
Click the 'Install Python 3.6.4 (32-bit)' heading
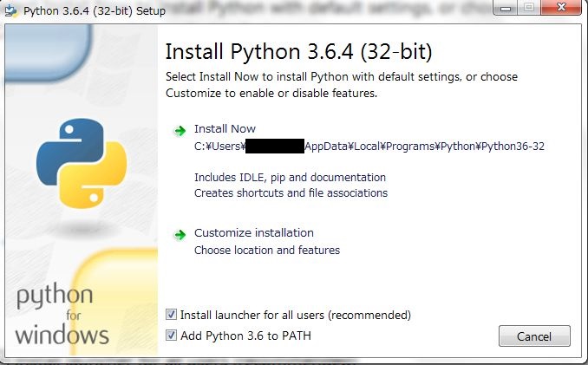click(x=299, y=51)
